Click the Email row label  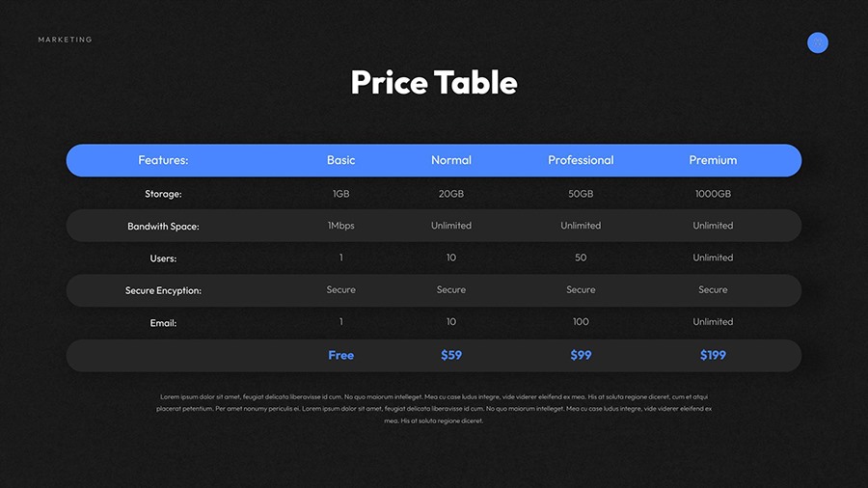pyautogui.click(x=163, y=323)
